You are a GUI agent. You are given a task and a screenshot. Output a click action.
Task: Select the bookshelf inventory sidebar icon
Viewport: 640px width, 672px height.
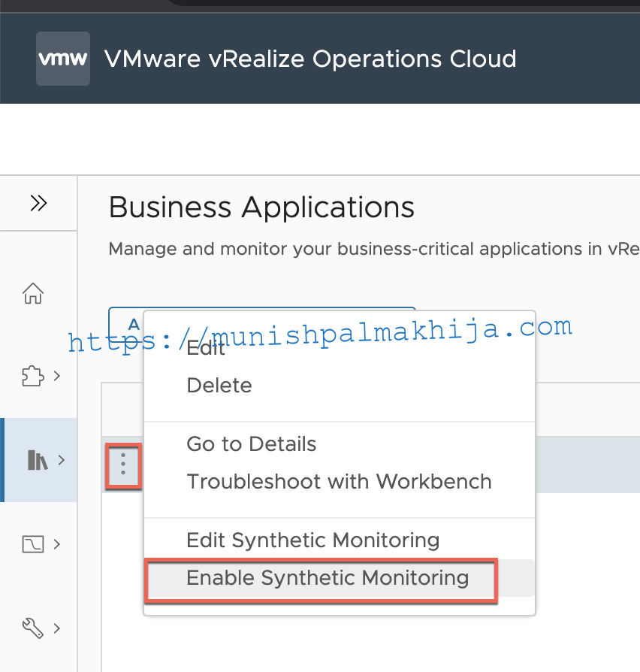pyautogui.click(x=38, y=460)
